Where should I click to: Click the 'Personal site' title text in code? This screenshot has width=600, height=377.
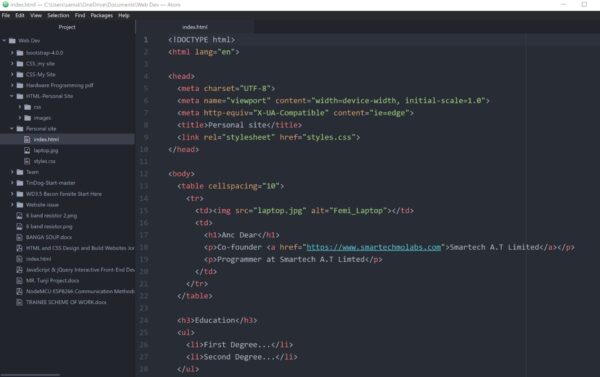coord(236,125)
